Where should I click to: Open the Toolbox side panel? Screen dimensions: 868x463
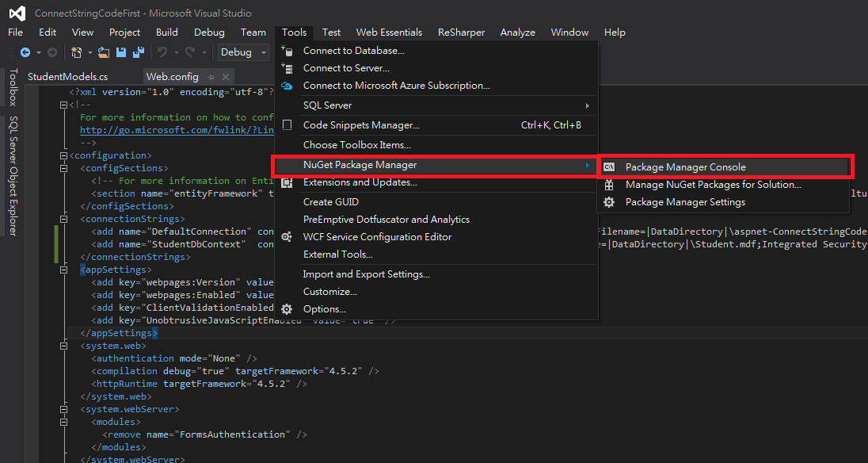tap(12, 87)
